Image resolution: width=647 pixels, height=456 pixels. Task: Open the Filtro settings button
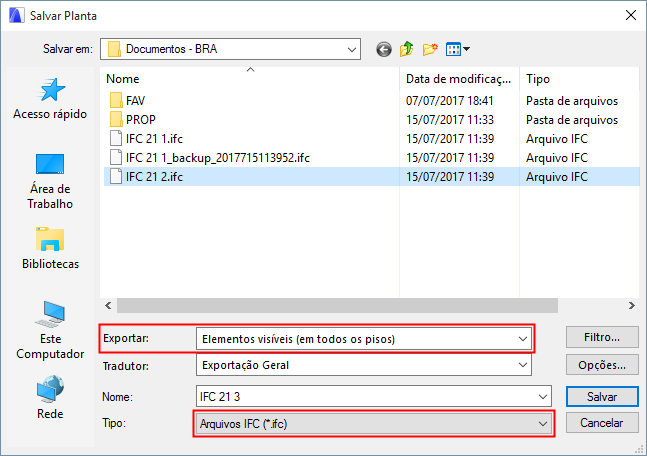[601, 337]
